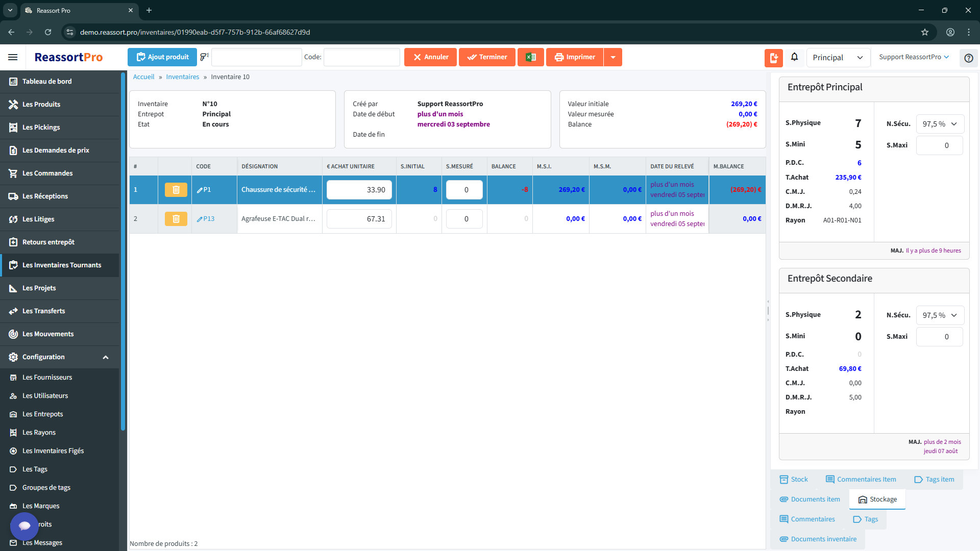
Task: Click the help question mark icon
Action: tap(968, 58)
